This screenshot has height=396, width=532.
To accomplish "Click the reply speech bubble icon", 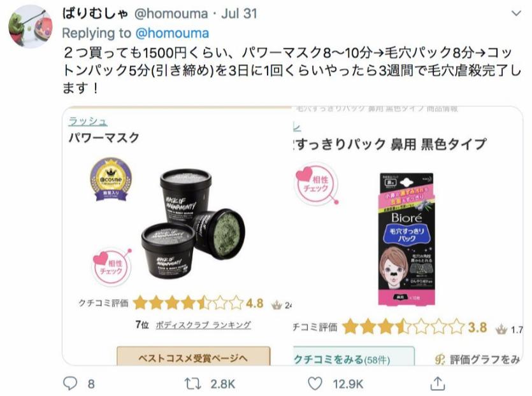I will 70,383.
